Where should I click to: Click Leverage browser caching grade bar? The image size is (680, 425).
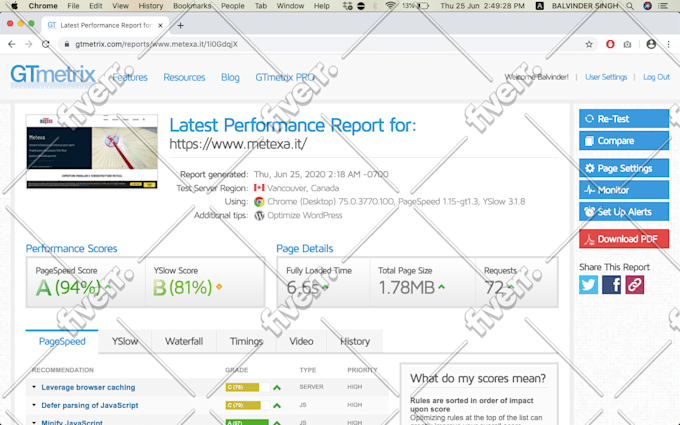tap(247, 387)
